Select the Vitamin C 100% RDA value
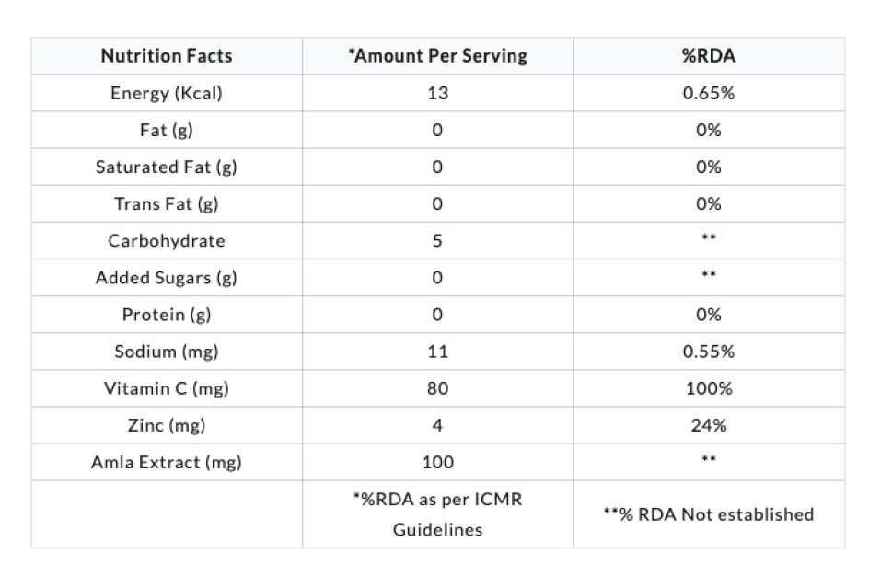The image size is (880, 588). click(x=709, y=387)
